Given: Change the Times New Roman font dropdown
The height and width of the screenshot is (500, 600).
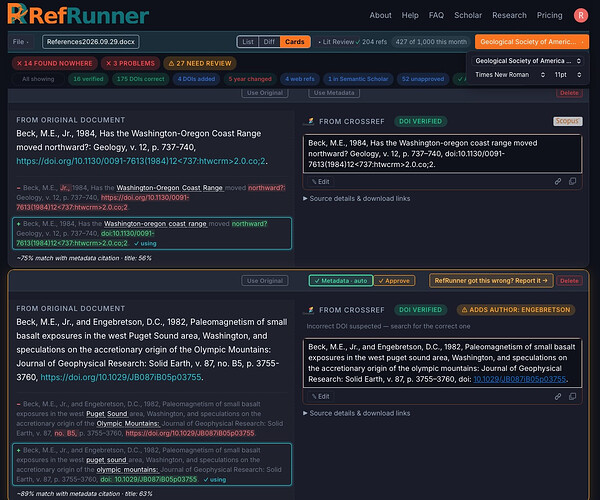Looking at the screenshot, I should [510, 75].
